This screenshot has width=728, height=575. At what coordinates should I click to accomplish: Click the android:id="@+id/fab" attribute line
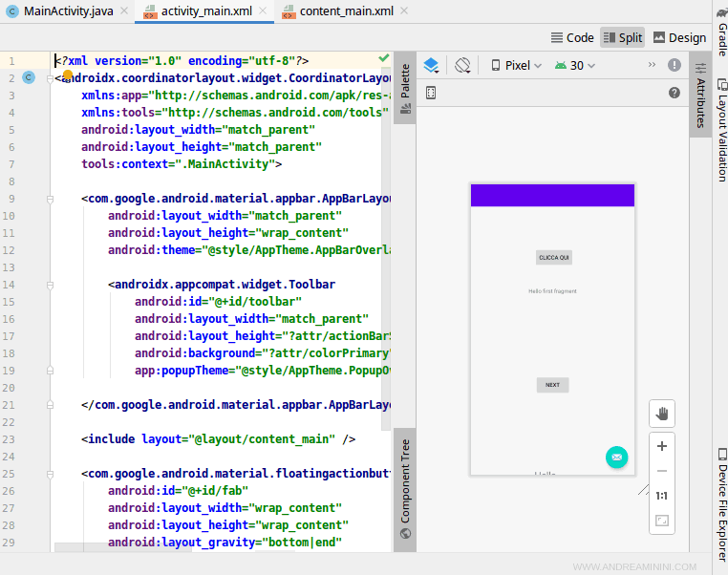(x=179, y=491)
